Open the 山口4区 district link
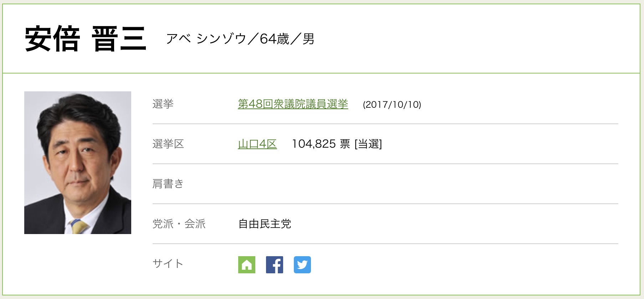 tap(257, 144)
